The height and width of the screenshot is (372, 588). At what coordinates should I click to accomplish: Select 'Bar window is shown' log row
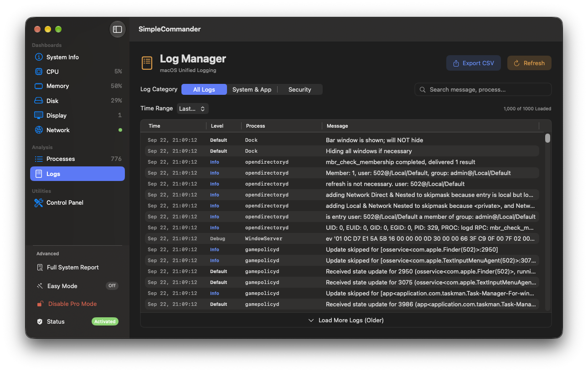click(342, 140)
